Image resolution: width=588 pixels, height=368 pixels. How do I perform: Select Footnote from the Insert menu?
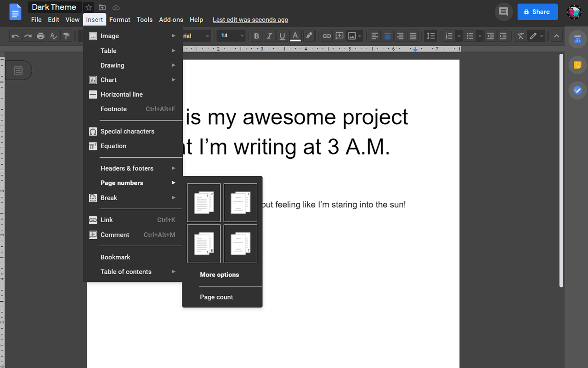click(113, 109)
